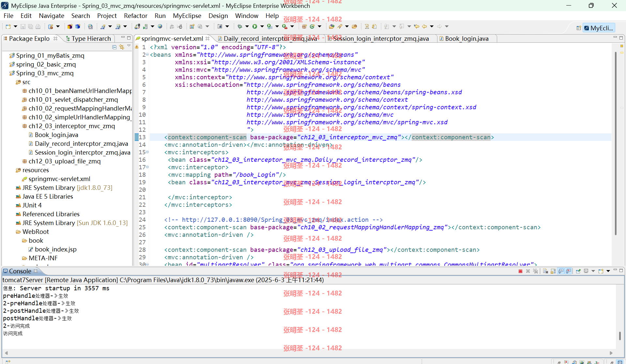Click line 13 context:component-scan in editor
Viewport: 626px width, 364px height.
coord(329,137)
